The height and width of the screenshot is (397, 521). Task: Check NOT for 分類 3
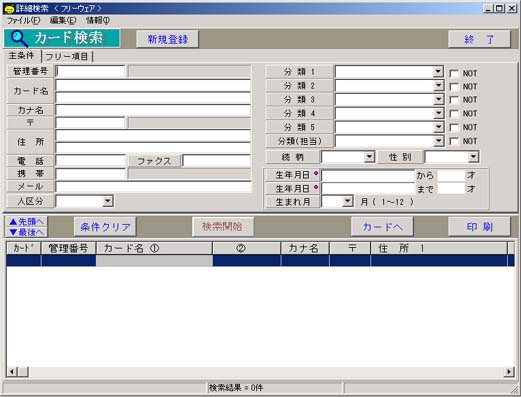pyautogui.click(x=454, y=100)
